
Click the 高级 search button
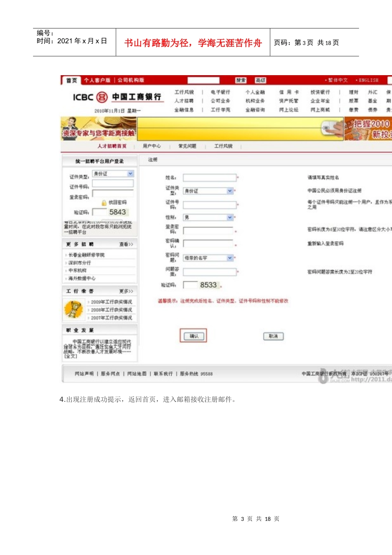(x=260, y=80)
